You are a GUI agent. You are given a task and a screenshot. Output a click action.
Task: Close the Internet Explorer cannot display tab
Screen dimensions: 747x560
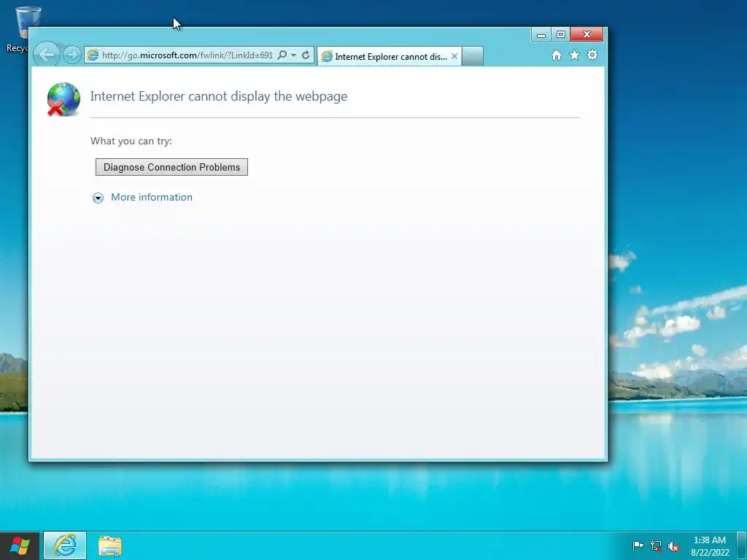454,56
